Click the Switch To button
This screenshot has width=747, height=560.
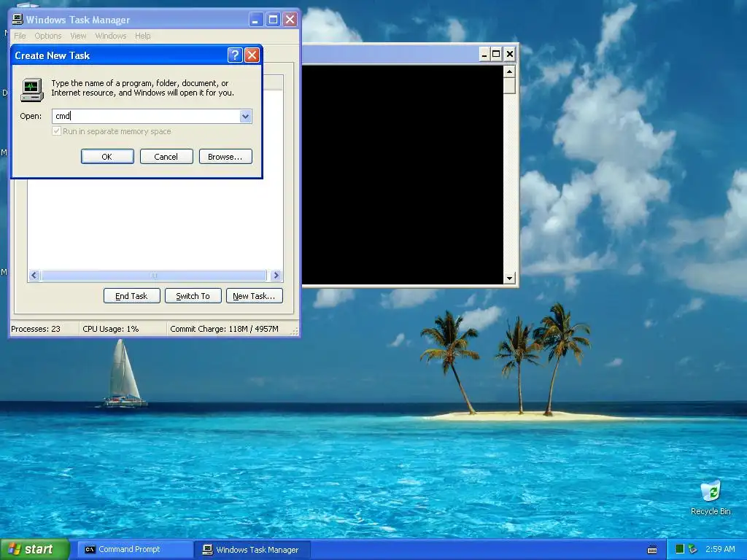click(x=193, y=296)
